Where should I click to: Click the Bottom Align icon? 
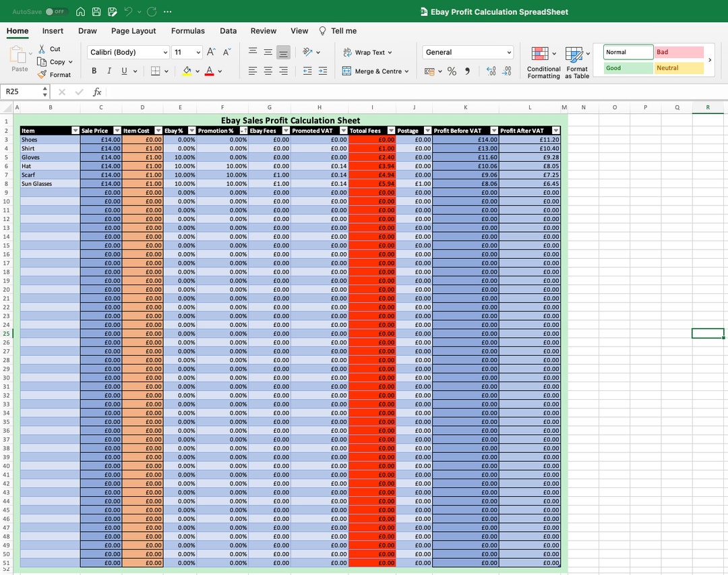[x=283, y=52]
